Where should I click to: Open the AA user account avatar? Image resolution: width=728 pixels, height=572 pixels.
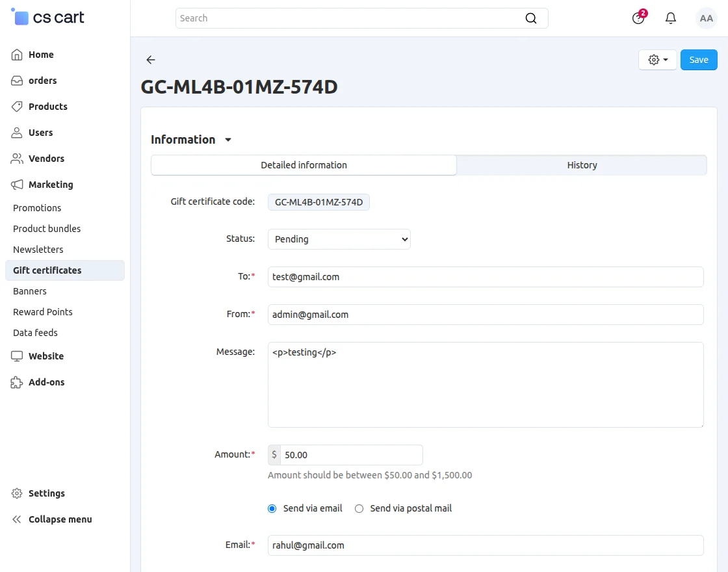click(x=706, y=18)
